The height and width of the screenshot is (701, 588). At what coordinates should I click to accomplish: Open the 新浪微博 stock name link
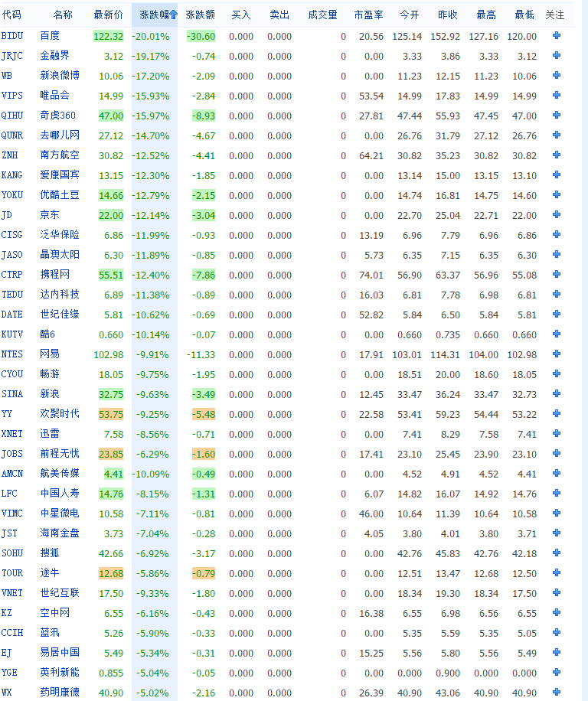[60, 76]
